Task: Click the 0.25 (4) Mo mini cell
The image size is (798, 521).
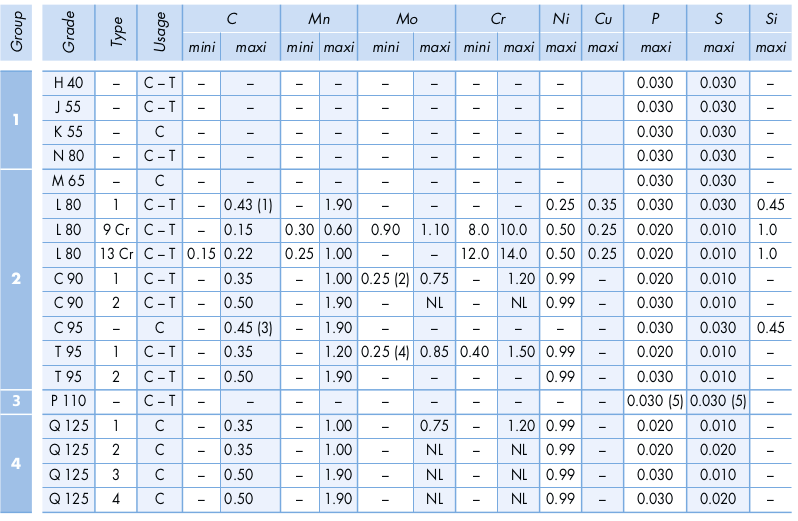Action: click(x=385, y=352)
